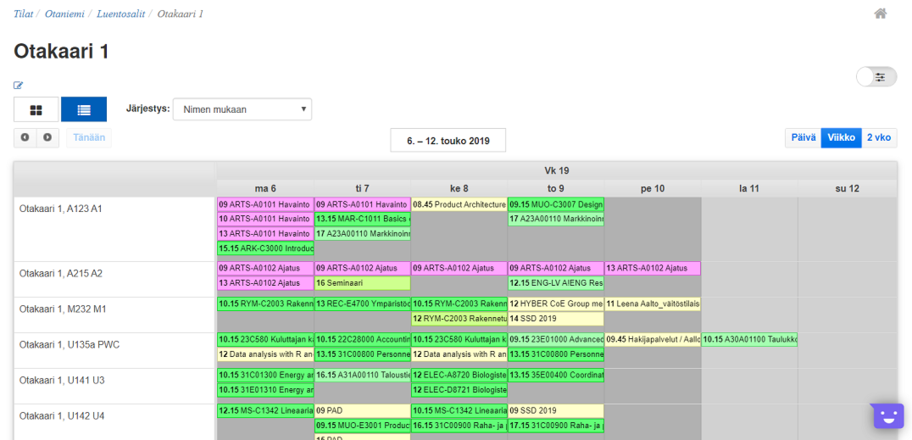Open the Järjestys sort dropdown
This screenshot has width=912, height=440.
(242, 109)
